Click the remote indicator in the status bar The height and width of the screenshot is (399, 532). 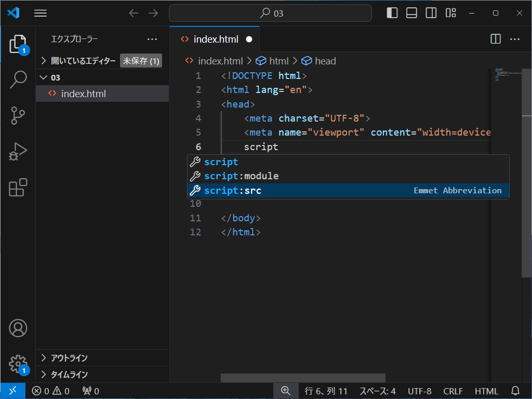click(11, 391)
